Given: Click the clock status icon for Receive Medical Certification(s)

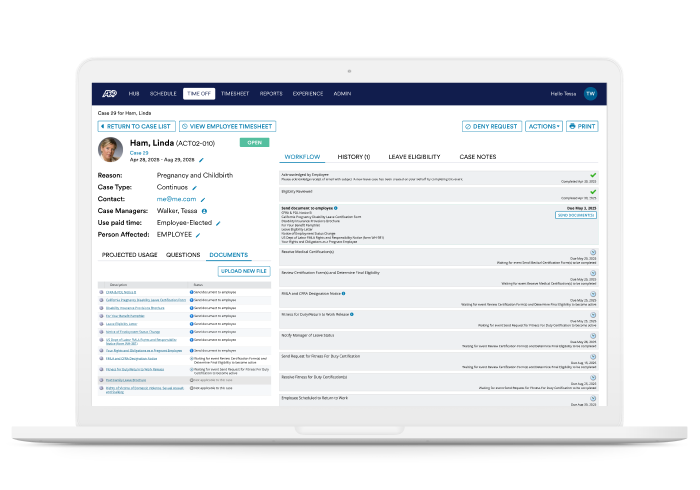Looking at the screenshot, I should point(592,252).
